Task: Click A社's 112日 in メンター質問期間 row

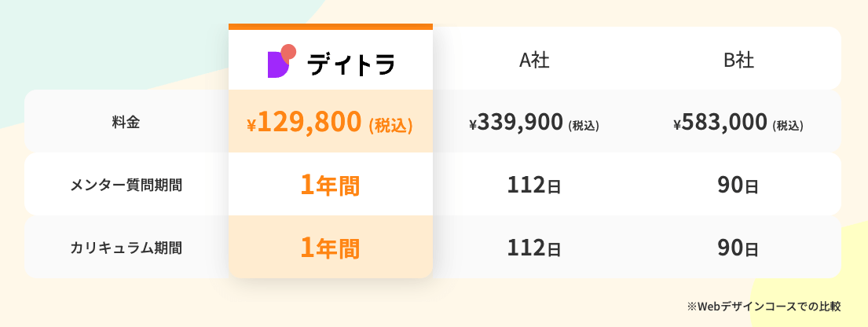Action: pyautogui.click(x=534, y=186)
